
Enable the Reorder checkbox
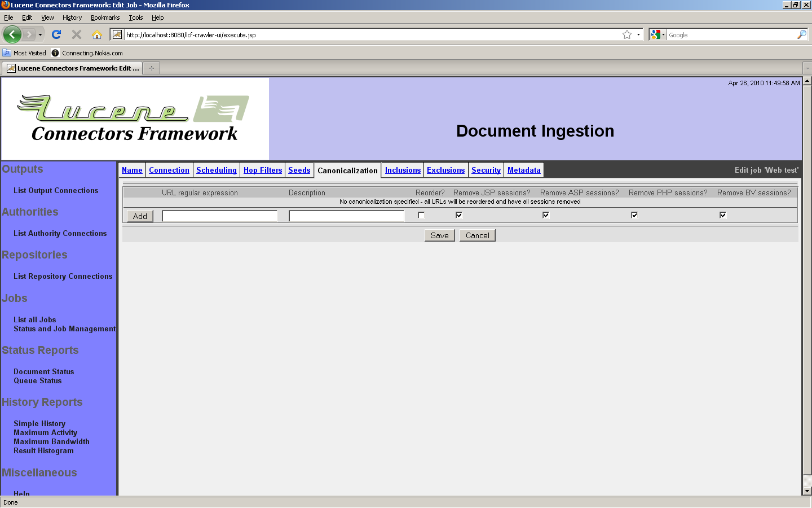click(421, 215)
